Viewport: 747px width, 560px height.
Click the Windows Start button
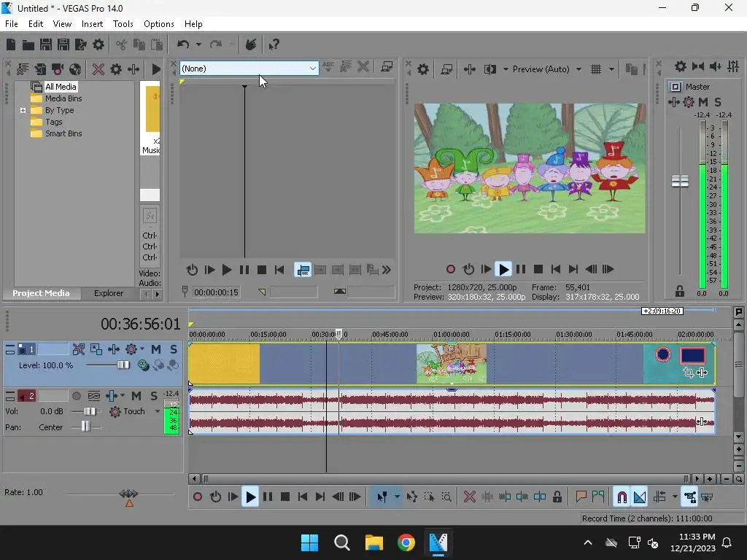click(309, 542)
